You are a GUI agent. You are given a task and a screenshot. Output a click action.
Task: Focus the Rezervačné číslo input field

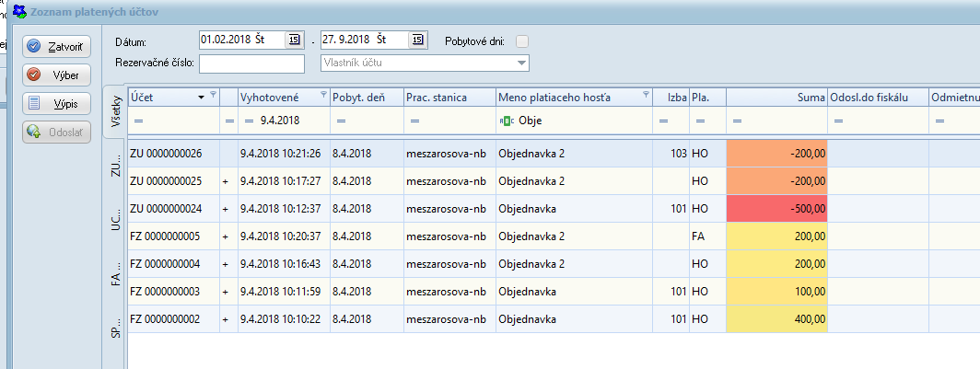coord(251,63)
